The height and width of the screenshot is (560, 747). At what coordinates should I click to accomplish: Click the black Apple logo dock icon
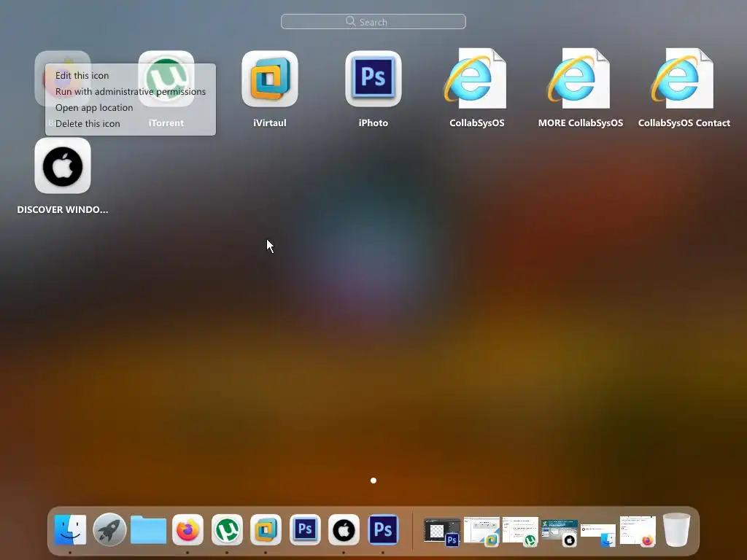[344, 529]
